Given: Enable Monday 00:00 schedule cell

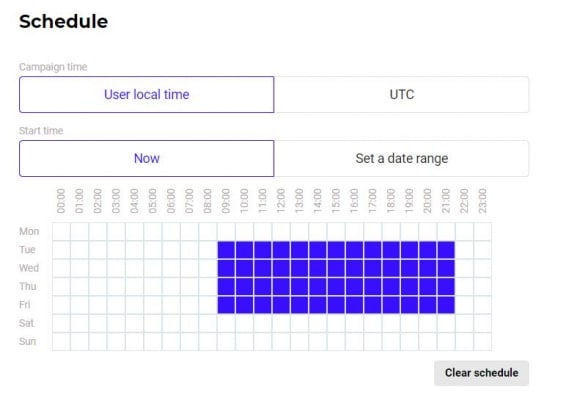Looking at the screenshot, I should [x=61, y=231].
